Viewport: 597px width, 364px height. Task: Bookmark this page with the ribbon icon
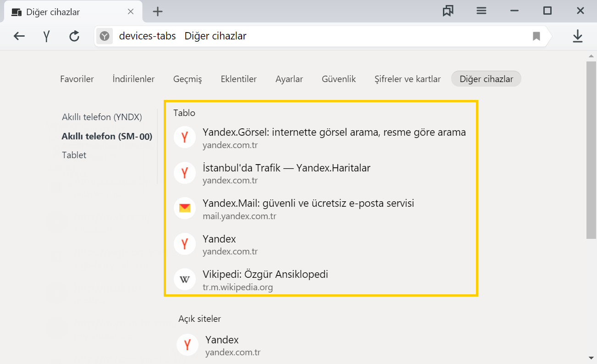tap(536, 36)
